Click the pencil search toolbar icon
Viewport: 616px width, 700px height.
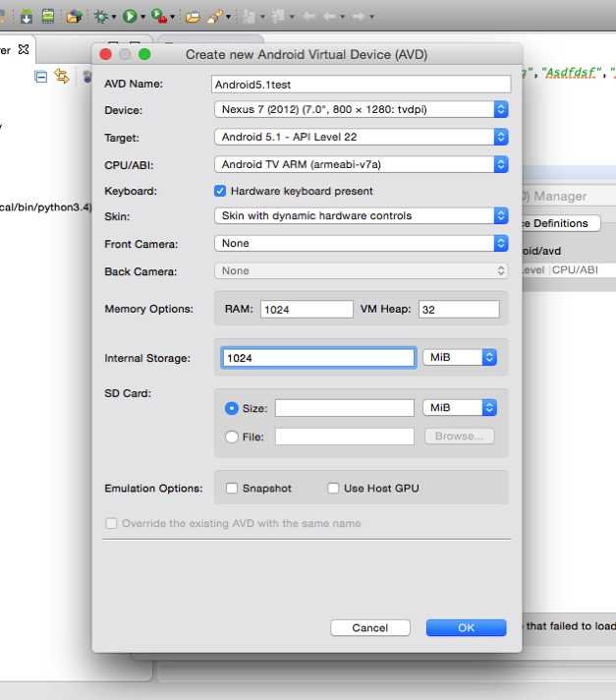[215, 17]
